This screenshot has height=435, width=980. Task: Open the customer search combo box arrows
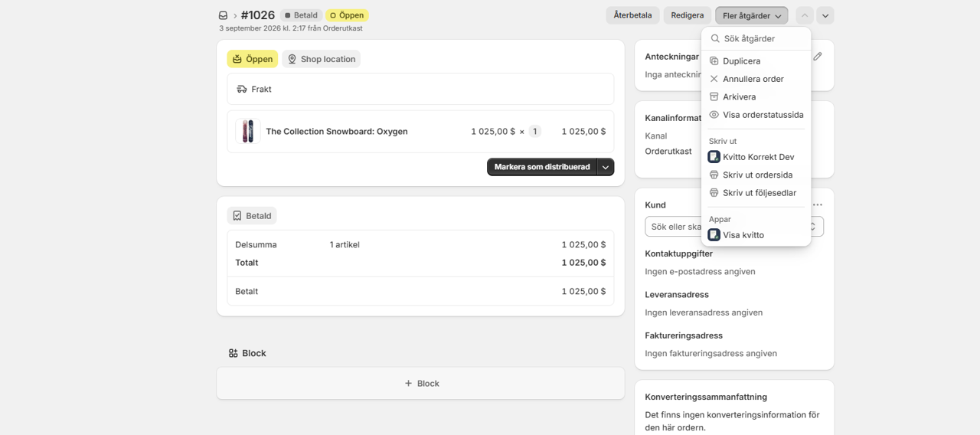813,227
